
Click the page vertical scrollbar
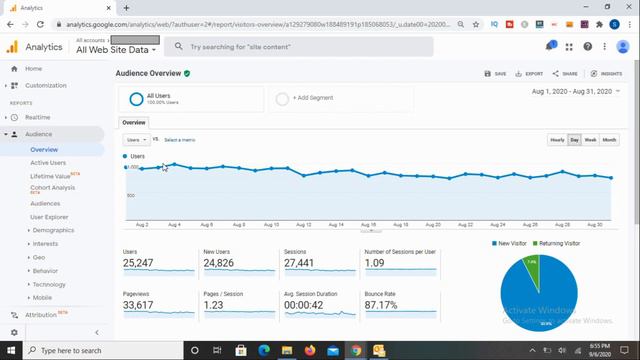(x=637, y=143)
